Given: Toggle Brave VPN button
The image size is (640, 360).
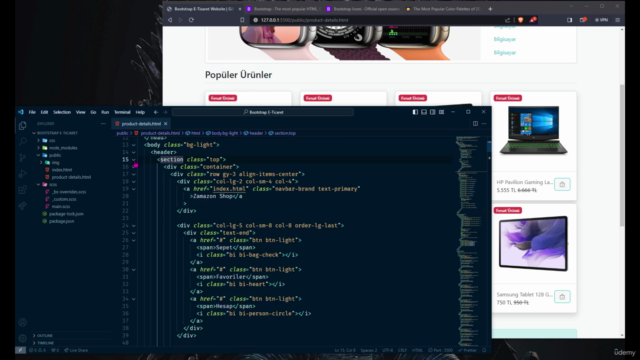Looking at the screenshot, I should coord(601,20).
